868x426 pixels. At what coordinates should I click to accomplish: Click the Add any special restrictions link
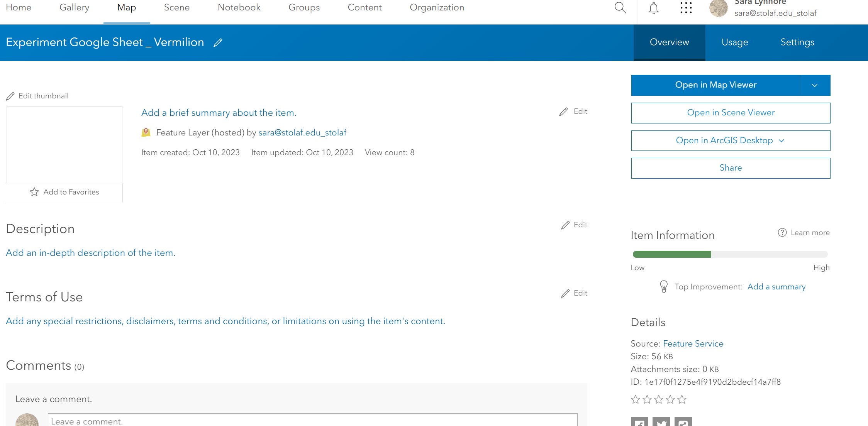click(225, 321)
